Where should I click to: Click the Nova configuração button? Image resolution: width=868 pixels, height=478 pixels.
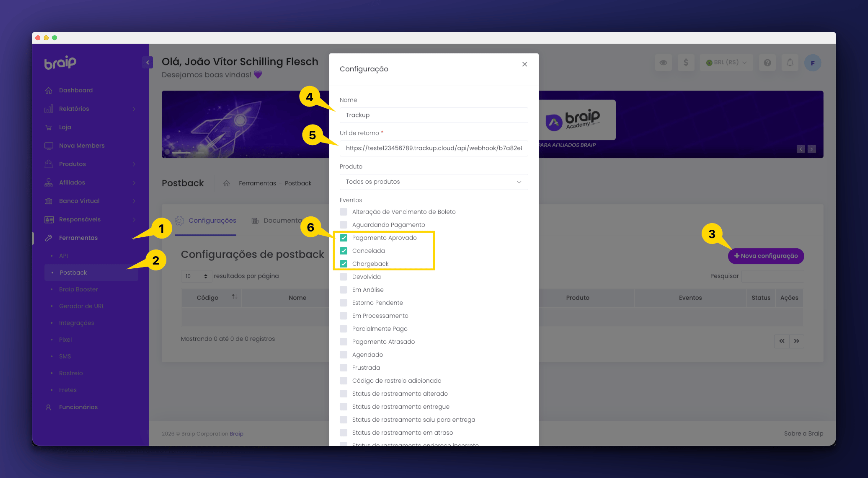(x=766, y=256)
